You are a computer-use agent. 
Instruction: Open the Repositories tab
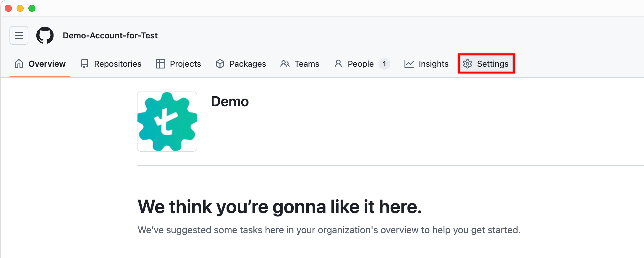(x=111, y=64)
